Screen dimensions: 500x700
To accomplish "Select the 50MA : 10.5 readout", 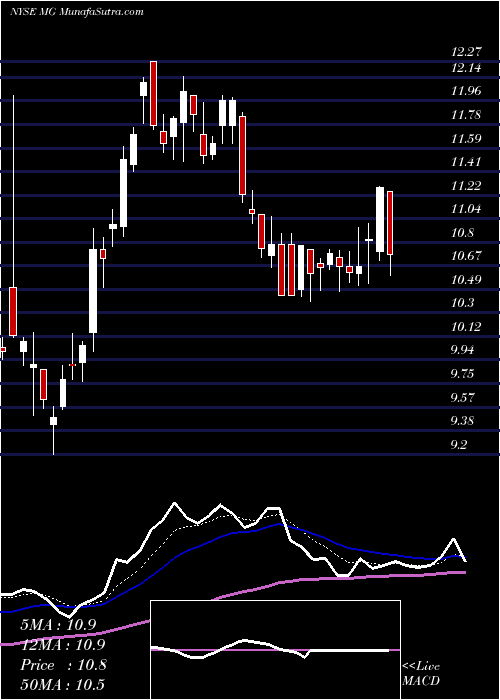I will click(62, 685).
